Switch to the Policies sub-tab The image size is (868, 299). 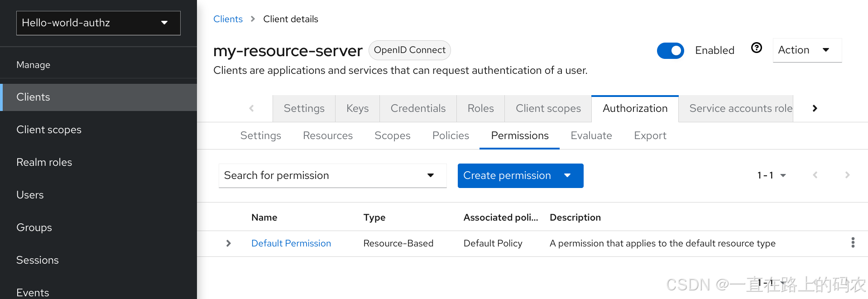pos(450,136)
